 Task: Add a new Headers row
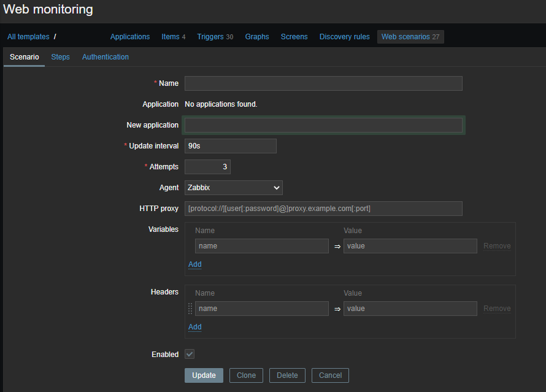coord(194,327)
